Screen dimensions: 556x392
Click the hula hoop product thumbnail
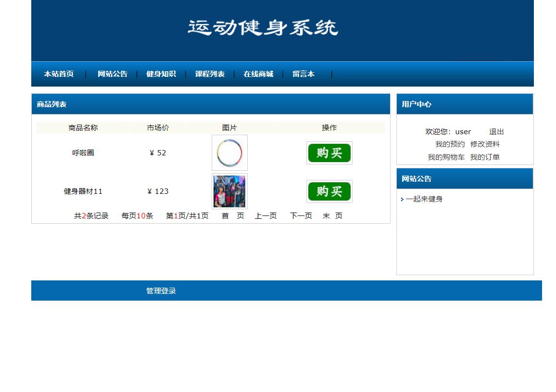(x=229, y=152)
